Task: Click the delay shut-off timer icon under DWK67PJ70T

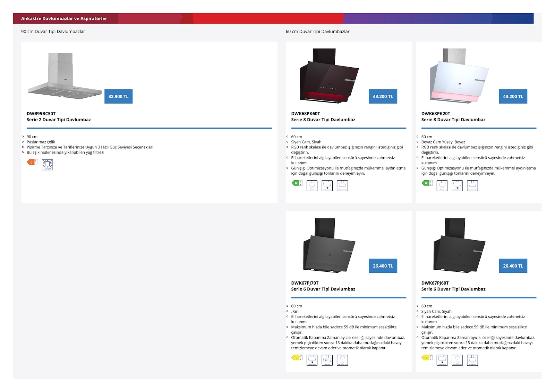Action: click(x=342, y=360)
